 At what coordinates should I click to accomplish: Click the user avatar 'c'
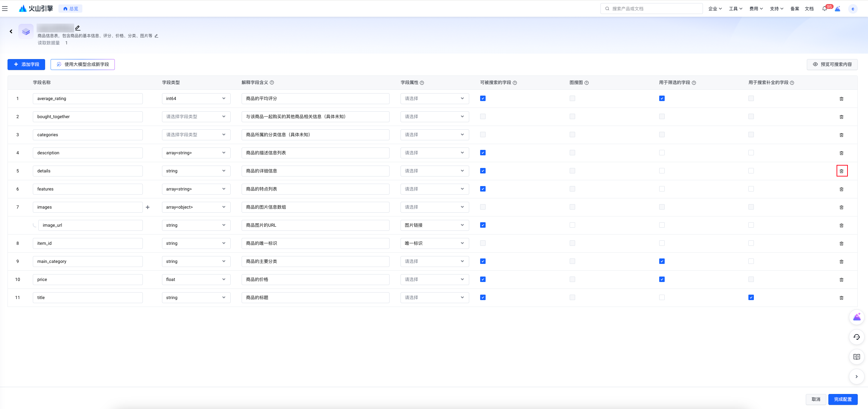pyautogui.click(x=853, y=9)
